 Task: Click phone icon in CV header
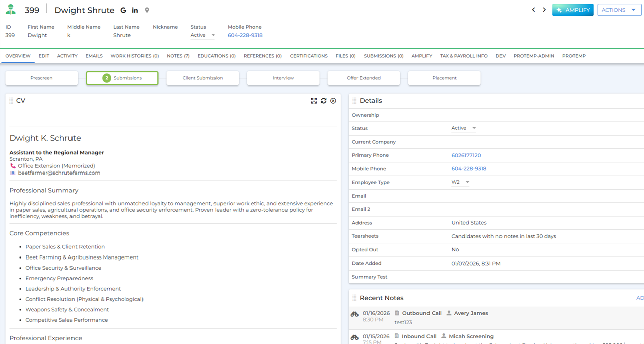[13, 166]
